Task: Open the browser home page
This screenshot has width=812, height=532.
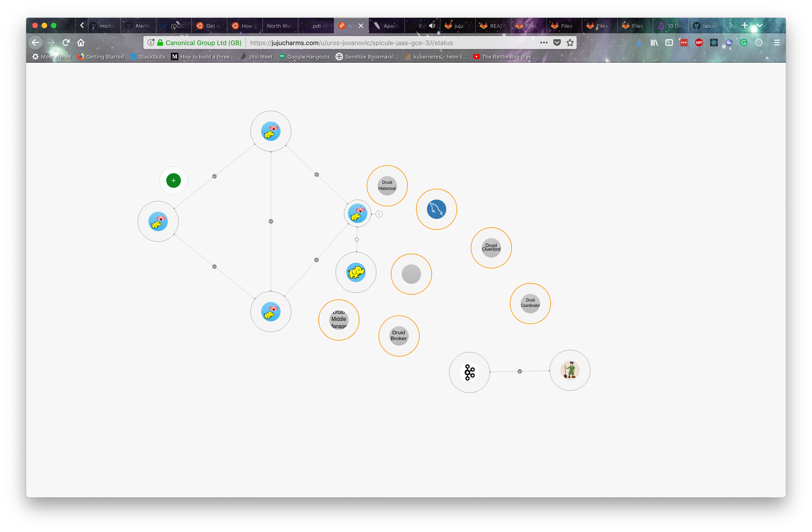Action: pyautogui.click(x=81, y=43)
